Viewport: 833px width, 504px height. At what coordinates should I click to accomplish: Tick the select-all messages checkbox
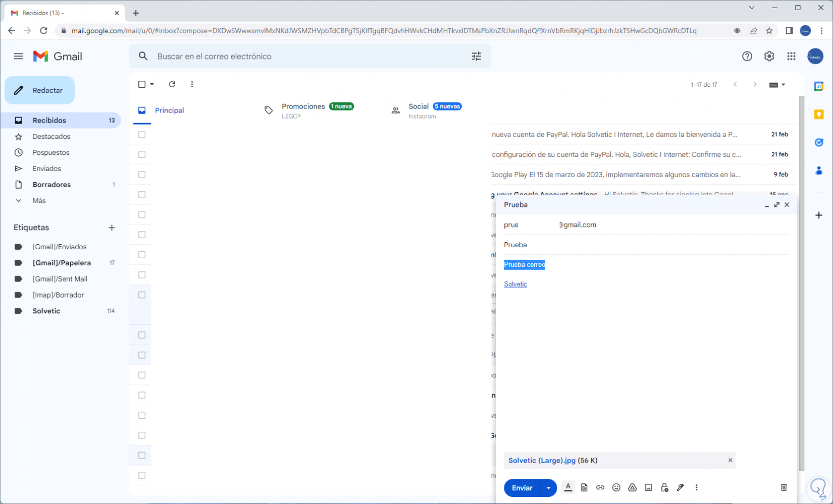[142, 84]
